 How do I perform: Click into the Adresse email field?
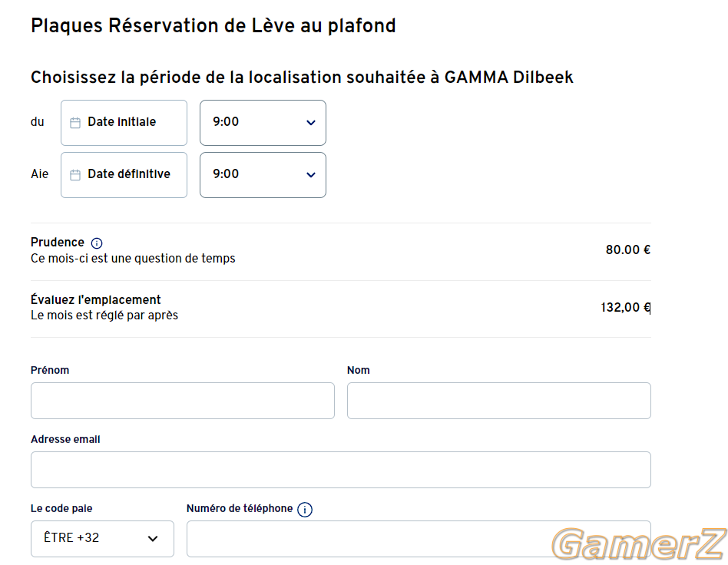(341, 470)
